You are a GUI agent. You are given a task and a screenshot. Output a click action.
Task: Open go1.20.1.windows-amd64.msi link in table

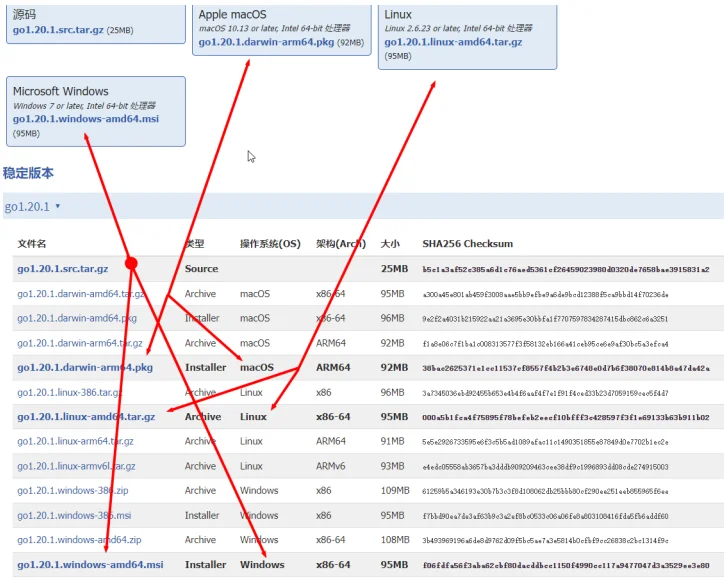pos(90,565)
